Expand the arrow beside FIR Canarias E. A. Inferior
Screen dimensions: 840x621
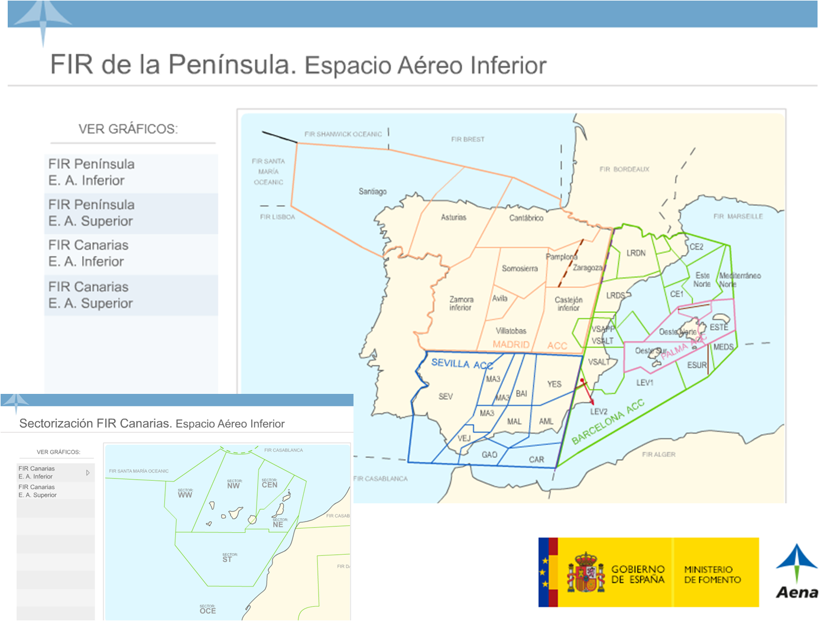[x=89, y=473]
